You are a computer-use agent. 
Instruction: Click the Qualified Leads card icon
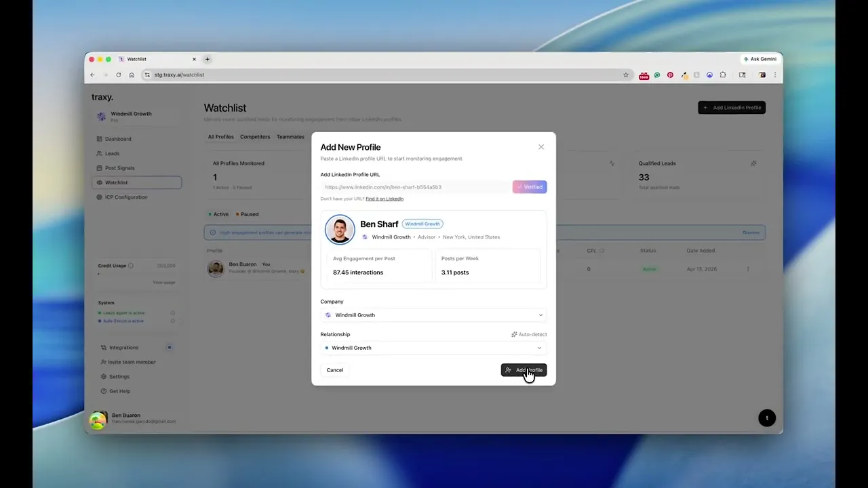point(753,163)
